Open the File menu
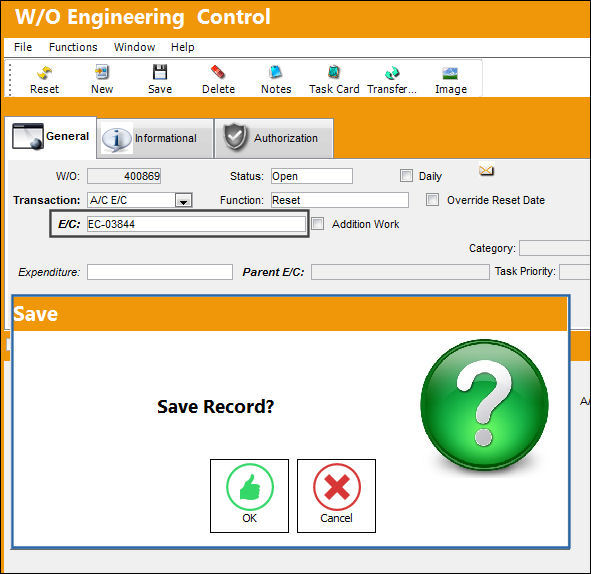Viewport: 591px width, 574px height. [x=23, y=47]
